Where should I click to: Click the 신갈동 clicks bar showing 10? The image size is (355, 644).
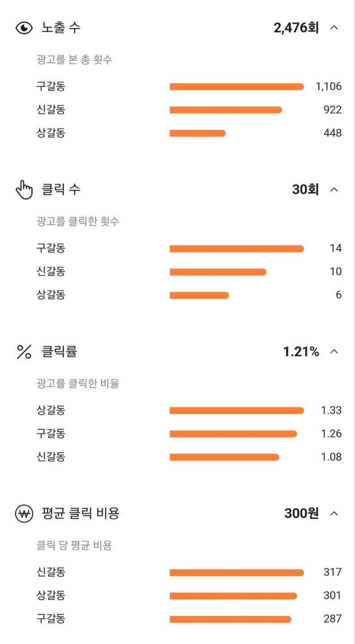pyautogui.click(x=218, y=272)
